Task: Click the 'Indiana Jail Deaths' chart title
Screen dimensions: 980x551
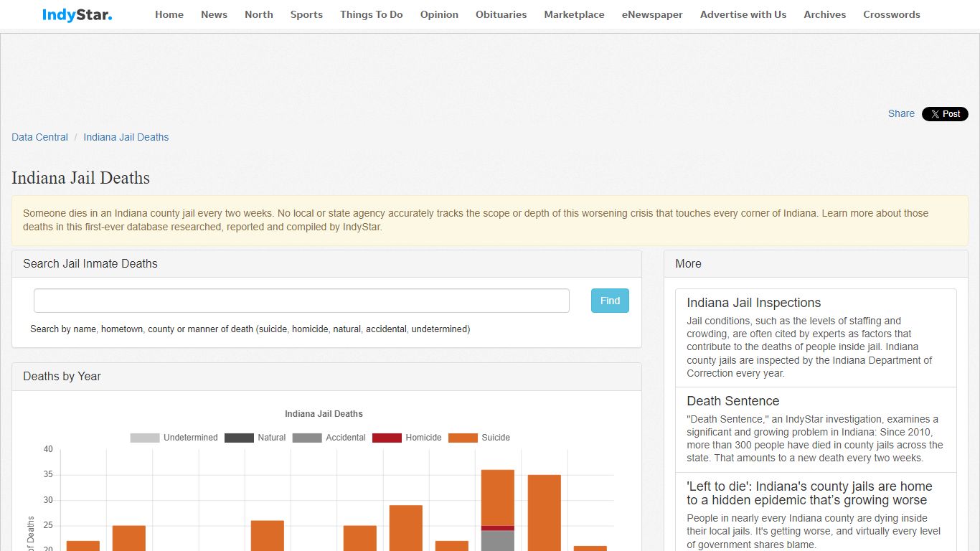Action: [324, 414]
